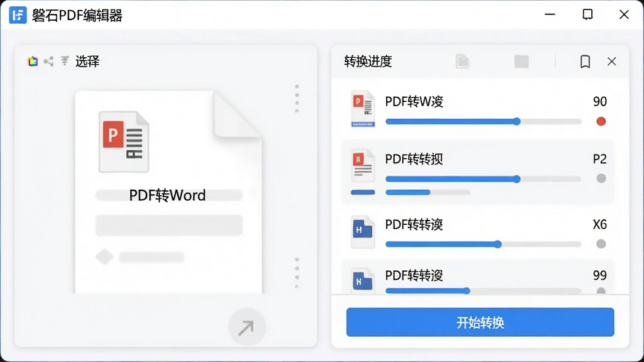This screenshot has height=362, width=644.
Task: Click the round arrow export button
Action: tap(247, 327)
